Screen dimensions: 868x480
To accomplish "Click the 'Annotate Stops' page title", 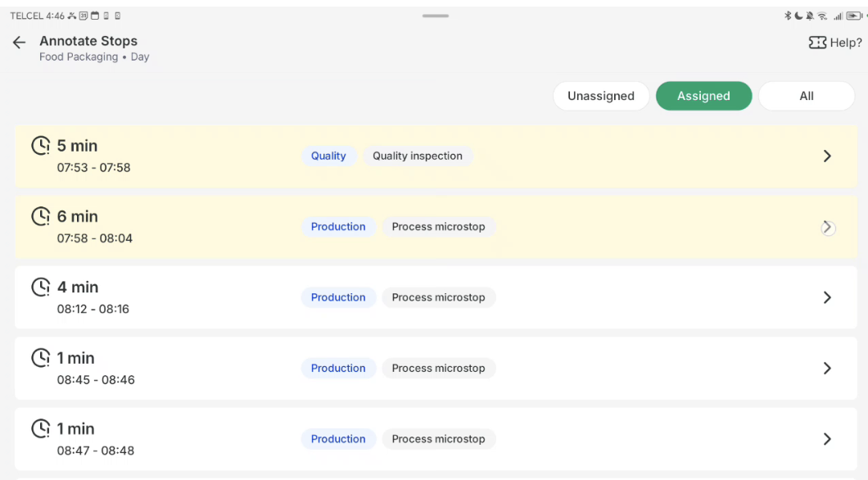I will pyautogui.click(x=88, y=41).
